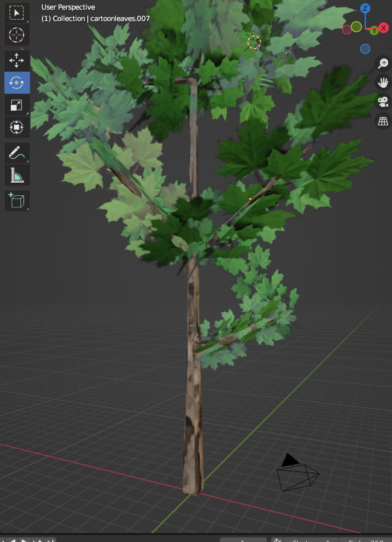This screenshot has height=542, width=392.
Task: Select the Add Cube tool
Action: coord(17,200)
